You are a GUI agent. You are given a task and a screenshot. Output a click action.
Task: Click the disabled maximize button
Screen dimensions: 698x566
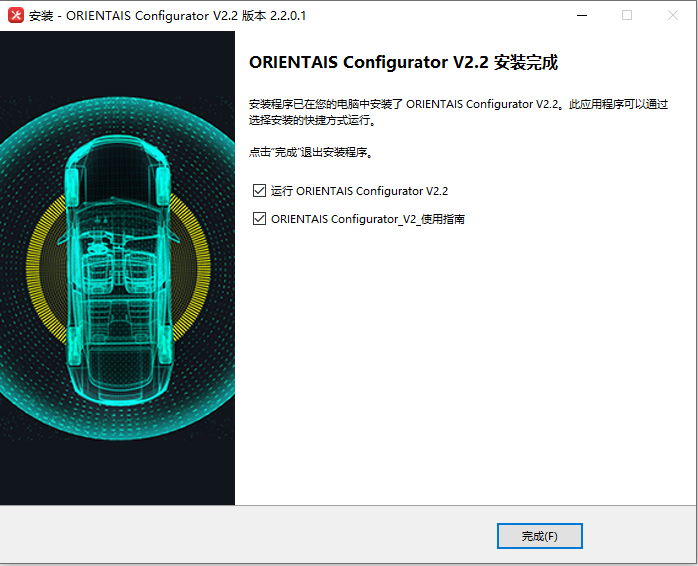pyautogui.click(x=627, y=15)
